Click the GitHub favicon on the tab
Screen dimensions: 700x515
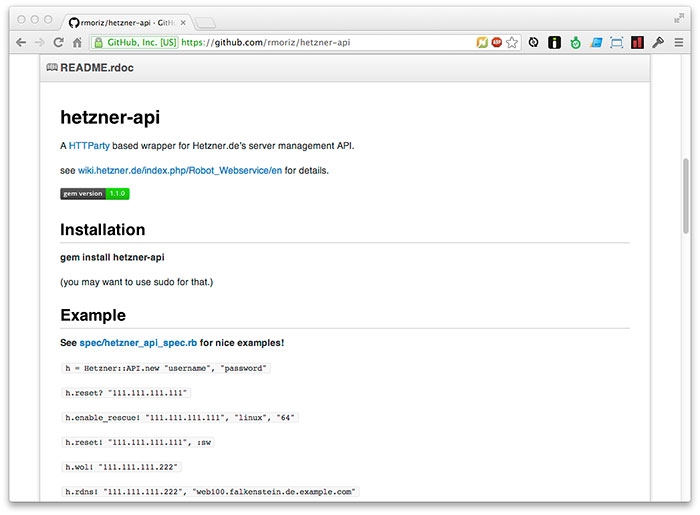[x=74, y=23]
